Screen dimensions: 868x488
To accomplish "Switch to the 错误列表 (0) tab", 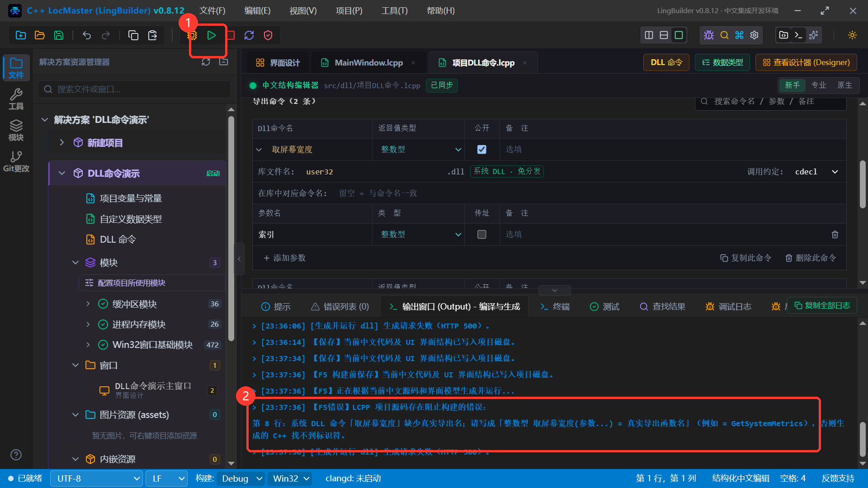I will click(340, 307).
